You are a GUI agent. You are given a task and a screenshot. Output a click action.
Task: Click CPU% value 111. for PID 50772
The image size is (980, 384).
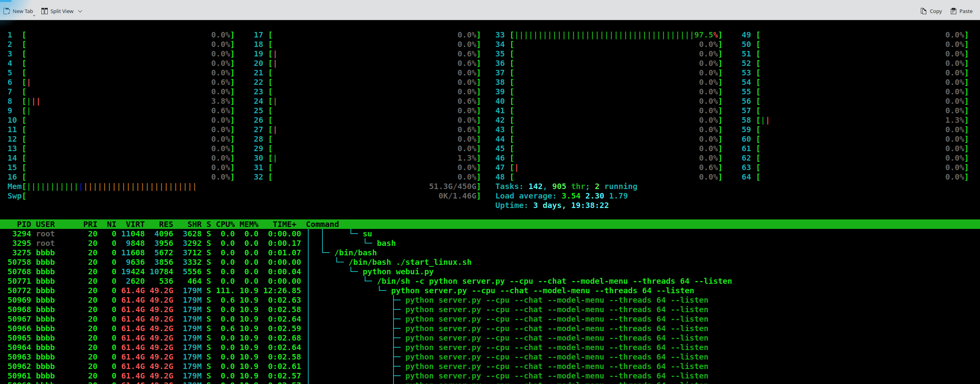(225, 290)
